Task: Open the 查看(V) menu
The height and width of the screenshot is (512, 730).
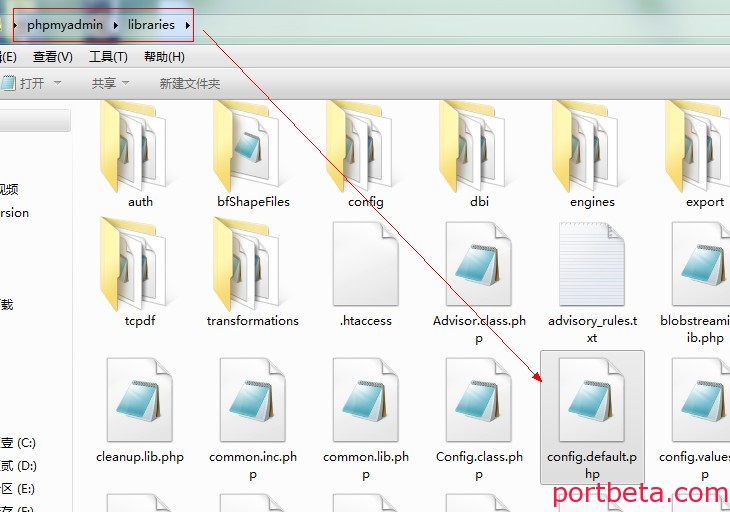Action: (x=53, y=57)
